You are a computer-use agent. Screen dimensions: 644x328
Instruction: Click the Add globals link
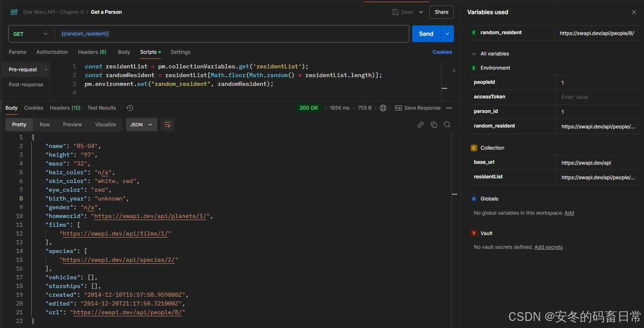569,213
